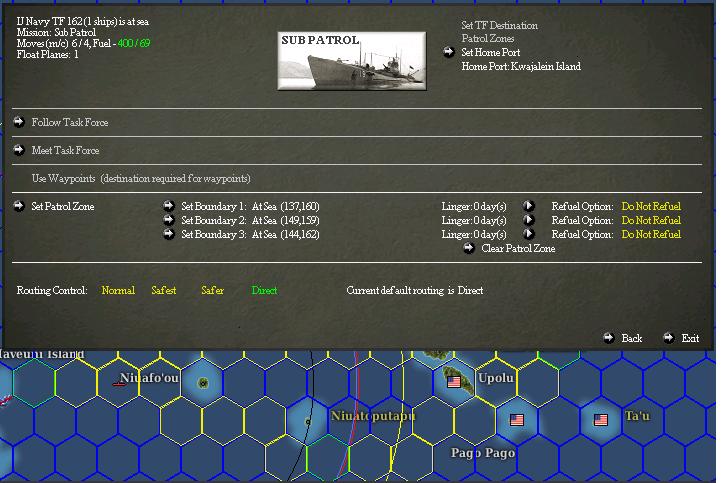The image size is (723, 483).
Task: Select Normal routing control
Action: [118, 290]
